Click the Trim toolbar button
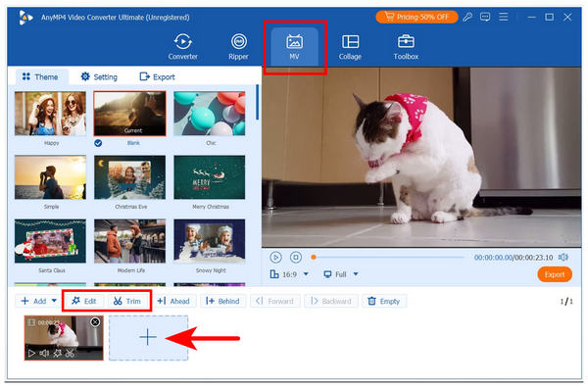Screen dimensions: 588x387 (127, 301)
